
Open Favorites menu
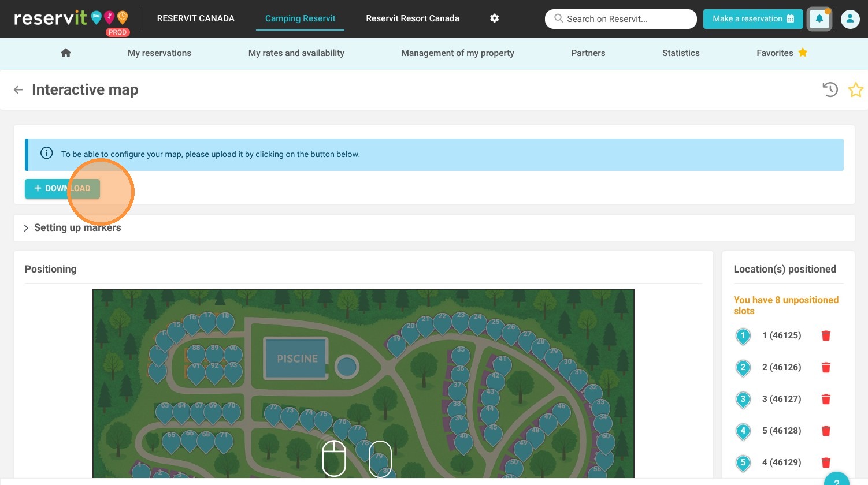click(782, 53)
